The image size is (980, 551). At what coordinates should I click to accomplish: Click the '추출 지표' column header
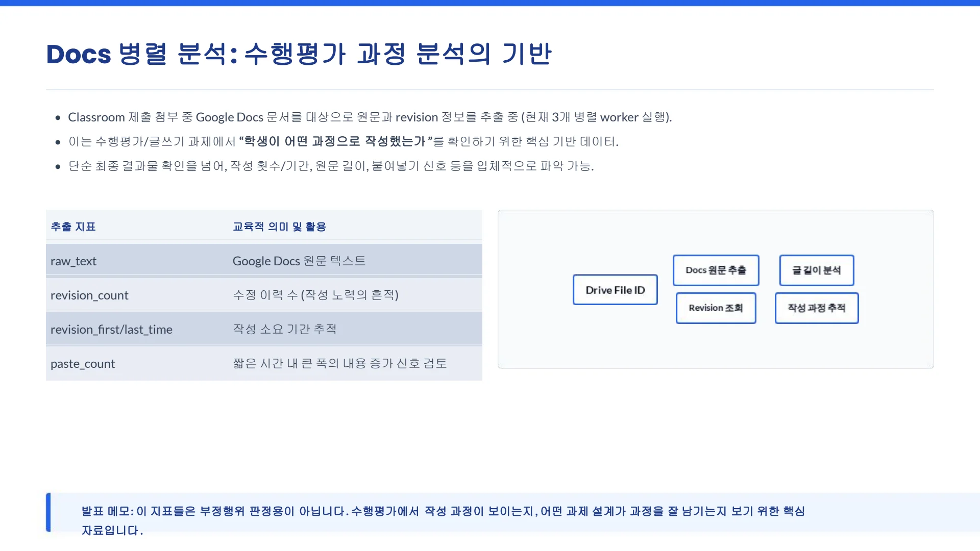73,227
